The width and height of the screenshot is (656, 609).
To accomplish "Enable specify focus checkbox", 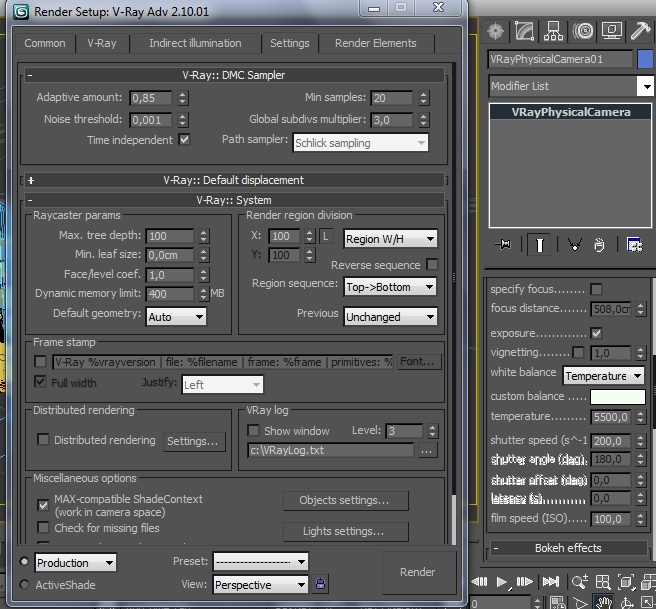I will point(596,289).
